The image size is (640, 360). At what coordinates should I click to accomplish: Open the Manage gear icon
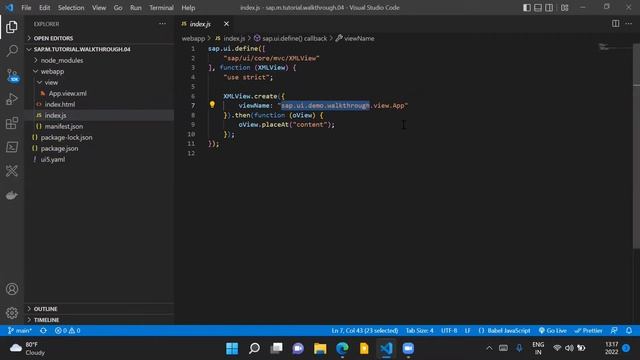[x=12, y=313]
